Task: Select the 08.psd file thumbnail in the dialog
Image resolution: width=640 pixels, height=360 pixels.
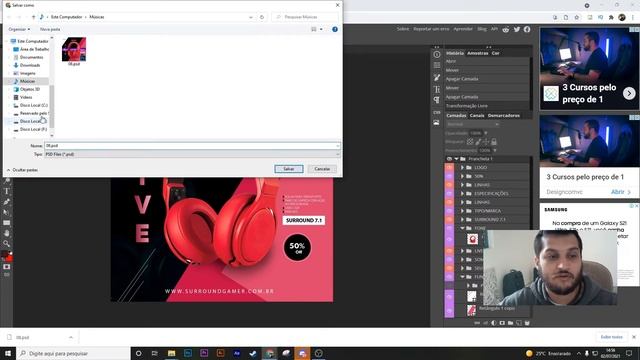Action: [74, 51]
